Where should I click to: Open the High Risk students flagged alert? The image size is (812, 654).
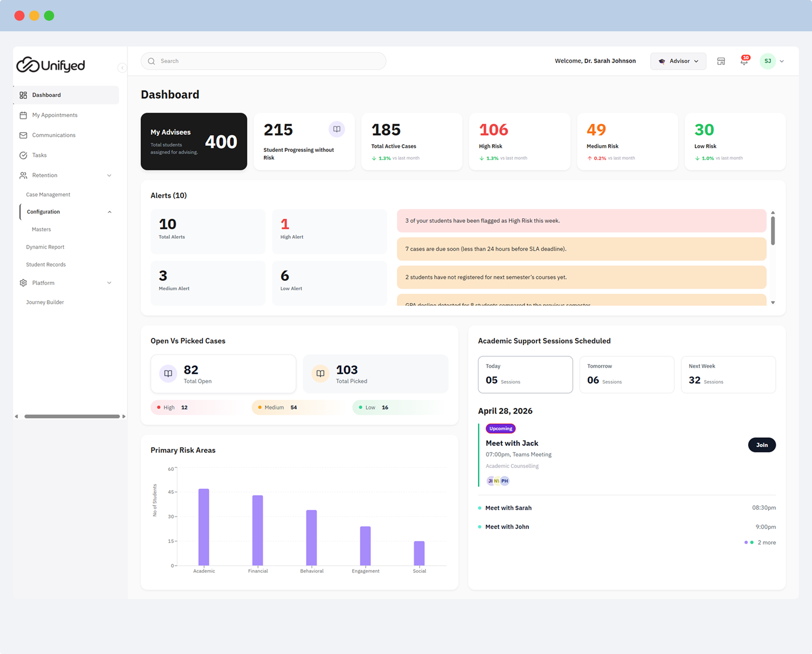582,221
